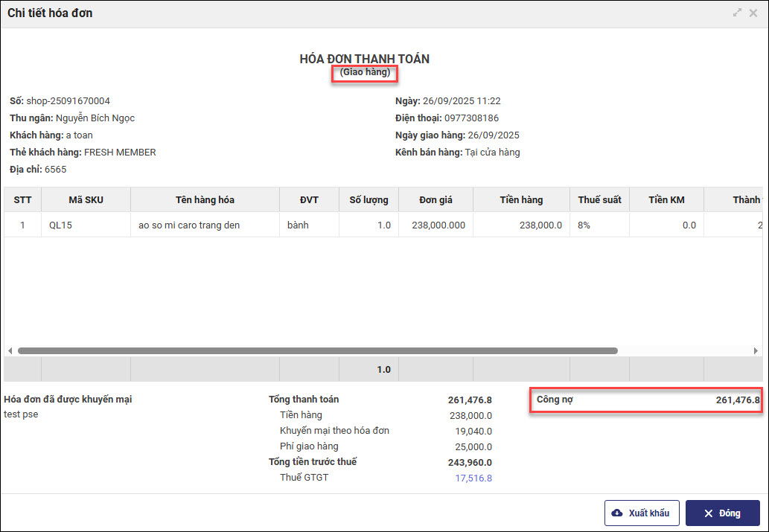Image resolution: width=769 pixels, height=532 pixels.
Task: Click the Công nợ amount 261,476.8
Action: click(737, 400)
